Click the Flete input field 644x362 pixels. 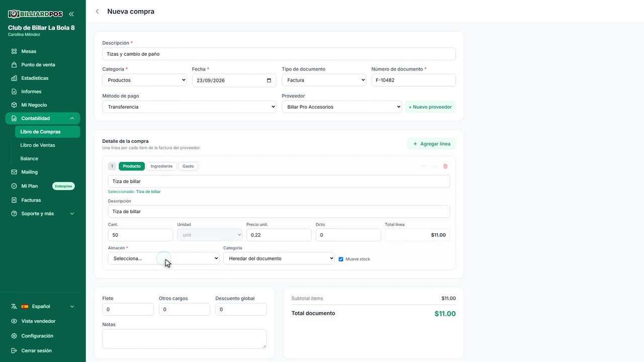(x=128, y=309)
